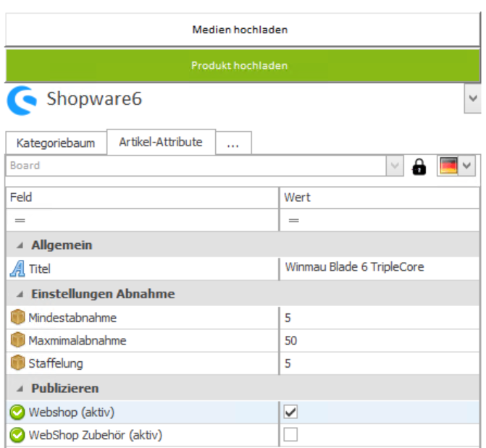The width and height of the screenshot is (486, 448).
Task: Click the black padlock icon
Action: click(x=419, y=166)
